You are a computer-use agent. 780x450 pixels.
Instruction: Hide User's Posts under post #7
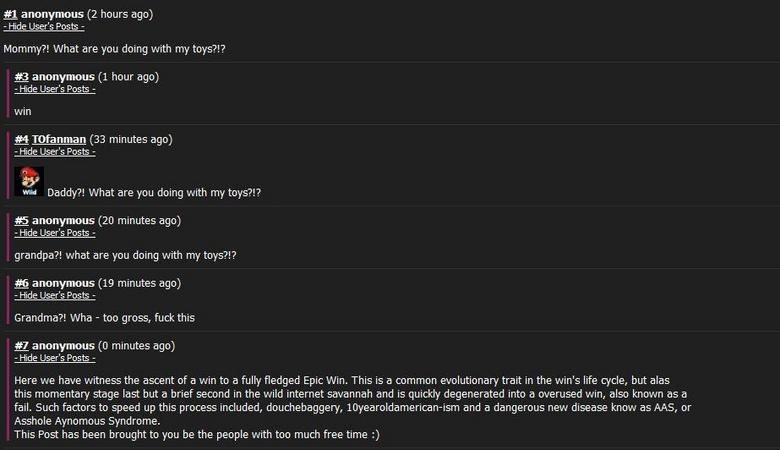coord(55,357)
